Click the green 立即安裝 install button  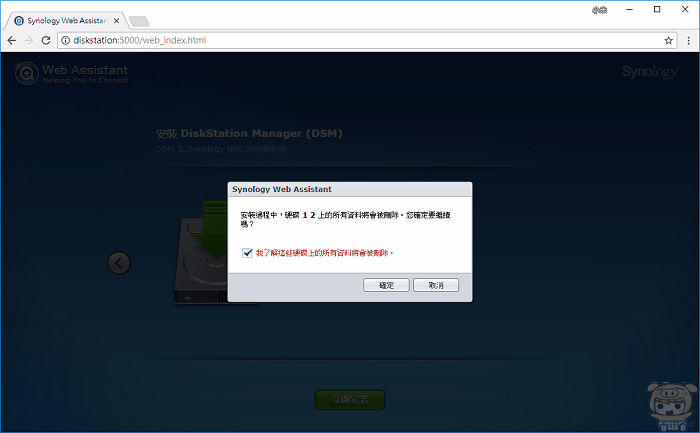pos(350,400)
